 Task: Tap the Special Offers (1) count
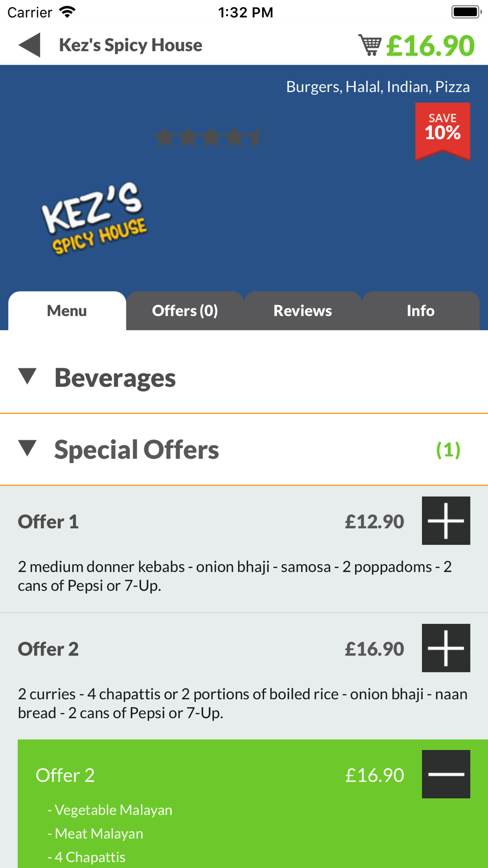point(448,450)
